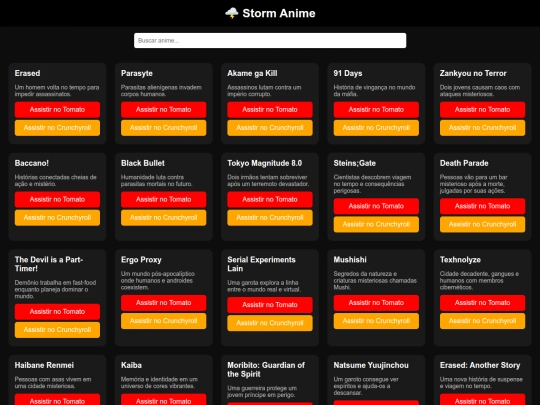Open Parasyte on Crunchyroll
The width and height of the screenshot is (540, 405).
pyautogui.click(x=164, y=128)
